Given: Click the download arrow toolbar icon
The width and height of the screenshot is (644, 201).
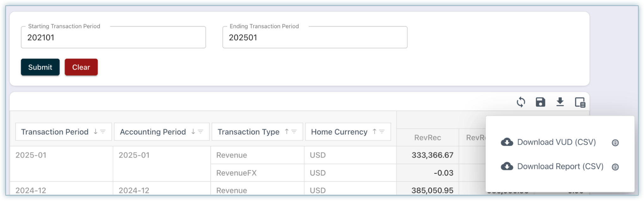Looking at the screenshot, I should click(x=560, y=102).
